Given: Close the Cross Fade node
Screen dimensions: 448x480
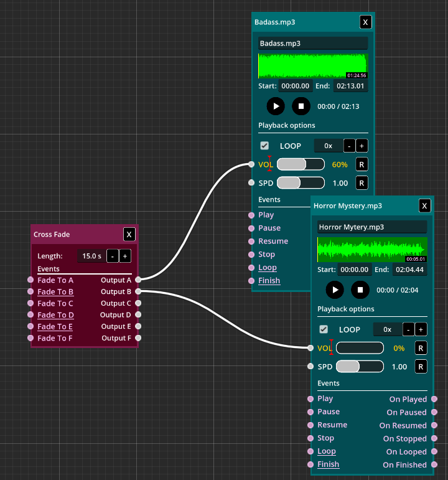Looking at the screenshot, I should (129, 234).
